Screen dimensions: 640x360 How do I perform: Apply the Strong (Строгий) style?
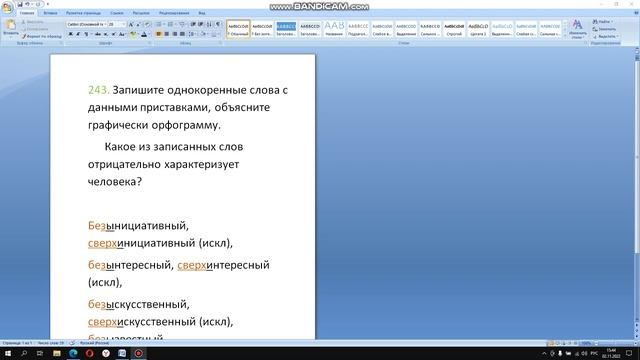[454, 29]
